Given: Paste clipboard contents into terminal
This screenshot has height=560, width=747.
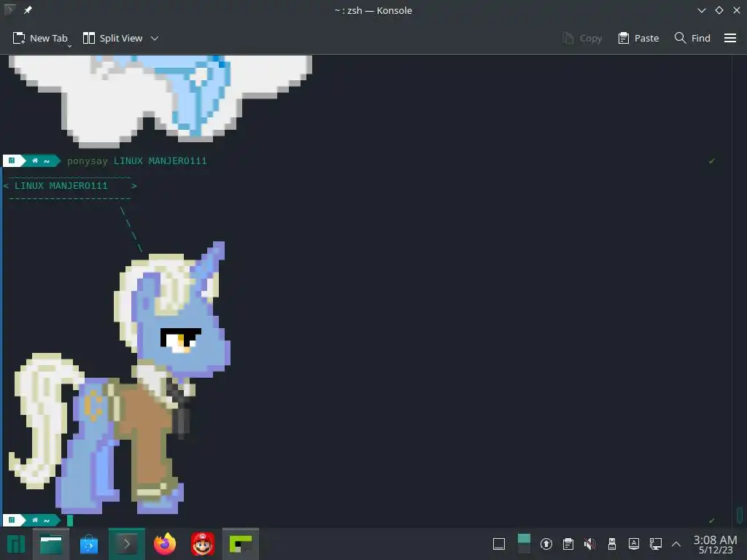Looking at the screenshot, I should [x=638, y=38].
